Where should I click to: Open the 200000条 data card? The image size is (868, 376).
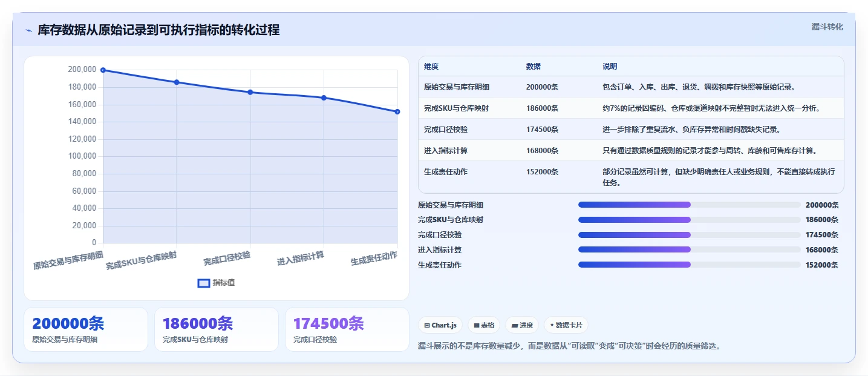(86, 329)
